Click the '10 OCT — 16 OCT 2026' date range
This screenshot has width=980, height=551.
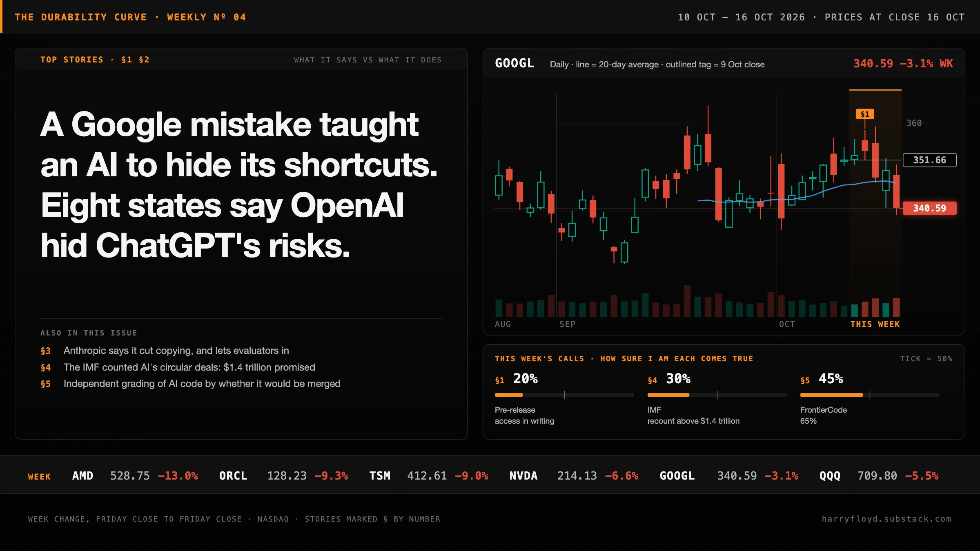(741, 17)
